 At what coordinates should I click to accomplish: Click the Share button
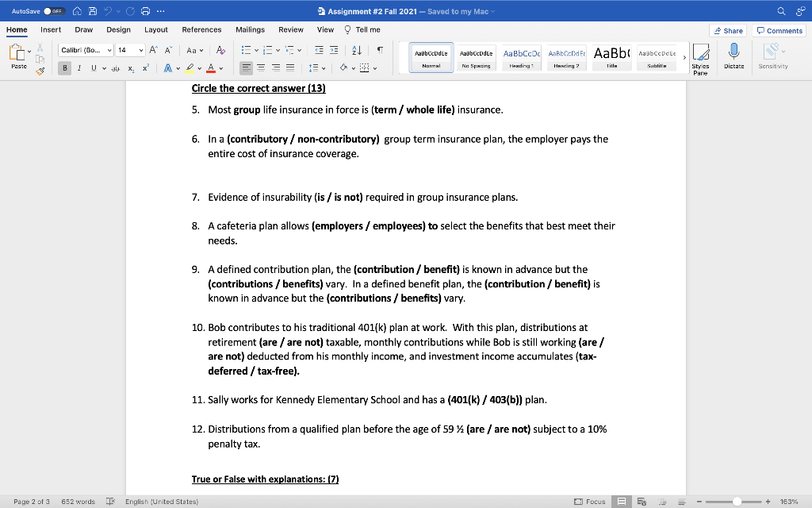click(x=728, y=30)
